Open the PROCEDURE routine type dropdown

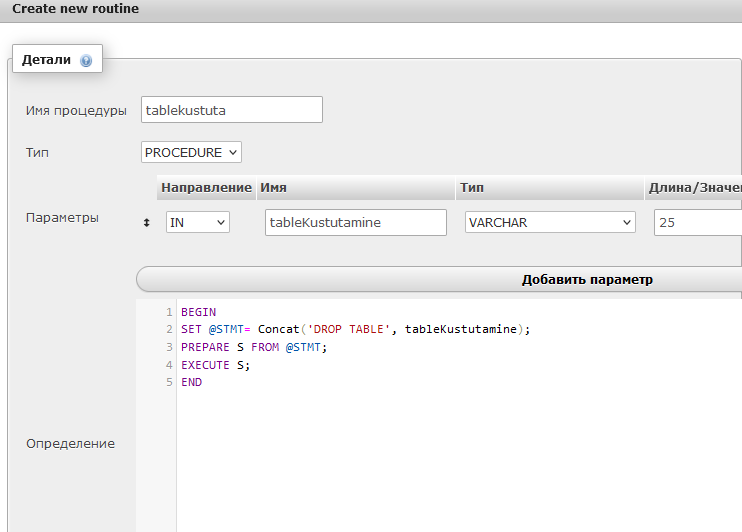click(x=192, y=152)
